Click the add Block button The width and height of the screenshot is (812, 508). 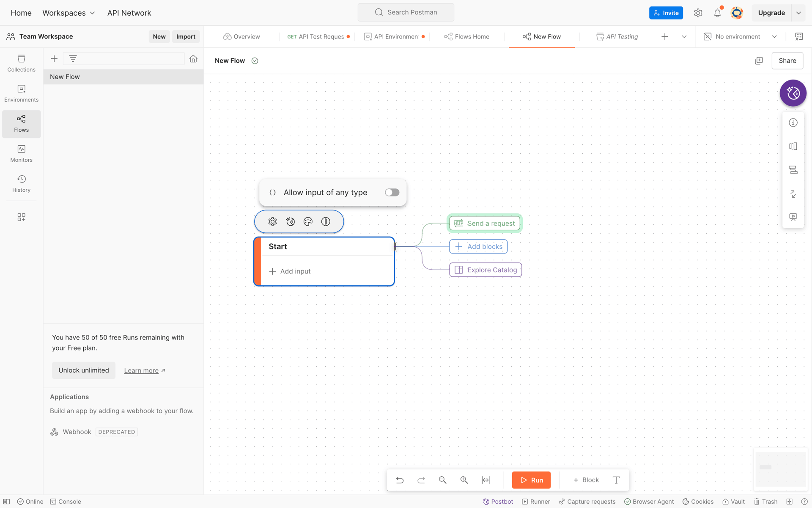586,480
